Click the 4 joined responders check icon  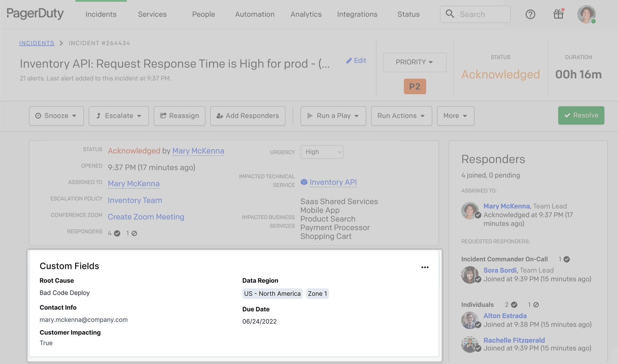[x=117, y=233]
